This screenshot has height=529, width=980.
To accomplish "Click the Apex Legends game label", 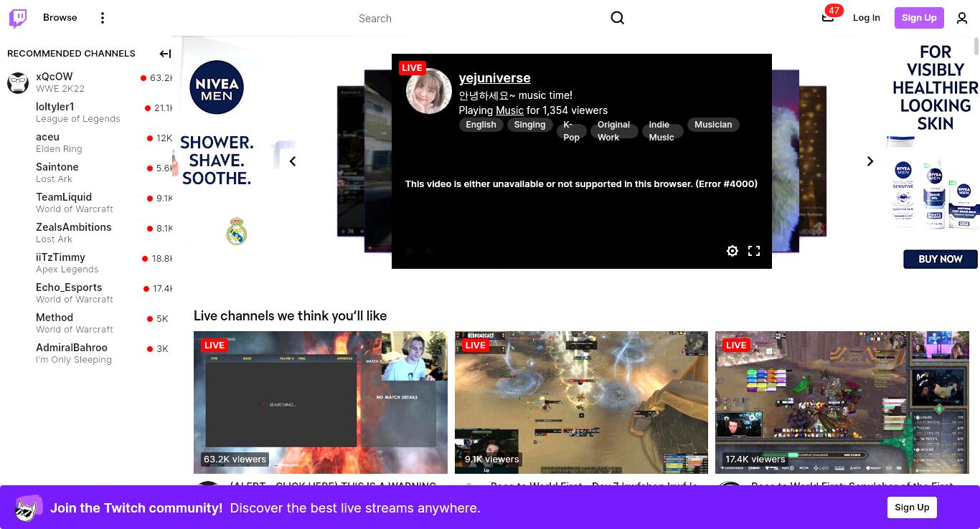I will coord(67,270).
